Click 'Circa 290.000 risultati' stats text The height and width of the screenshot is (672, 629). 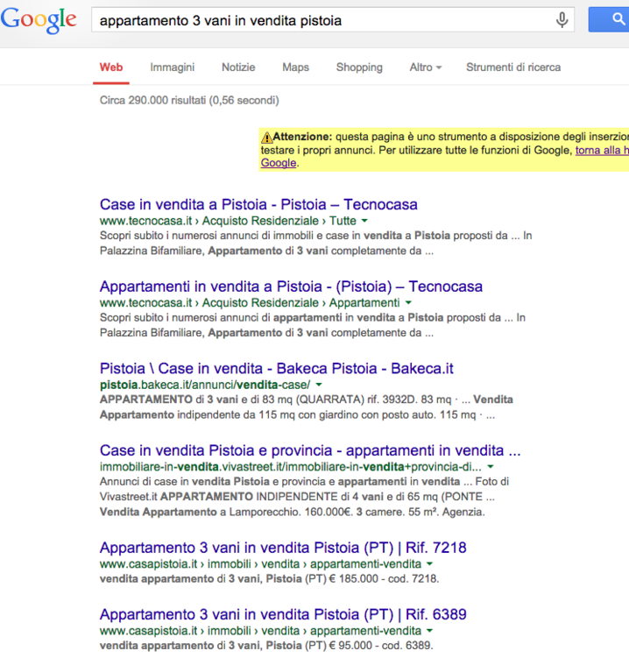click(x=189, y=100)
